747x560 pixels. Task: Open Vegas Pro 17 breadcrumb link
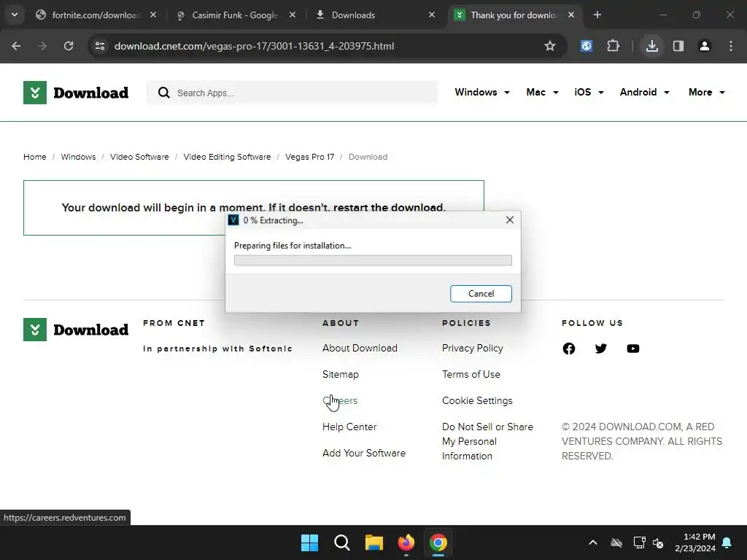point(309,157)
